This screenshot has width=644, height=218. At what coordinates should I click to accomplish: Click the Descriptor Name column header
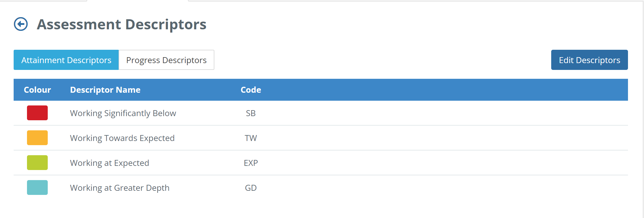[105, 90]
